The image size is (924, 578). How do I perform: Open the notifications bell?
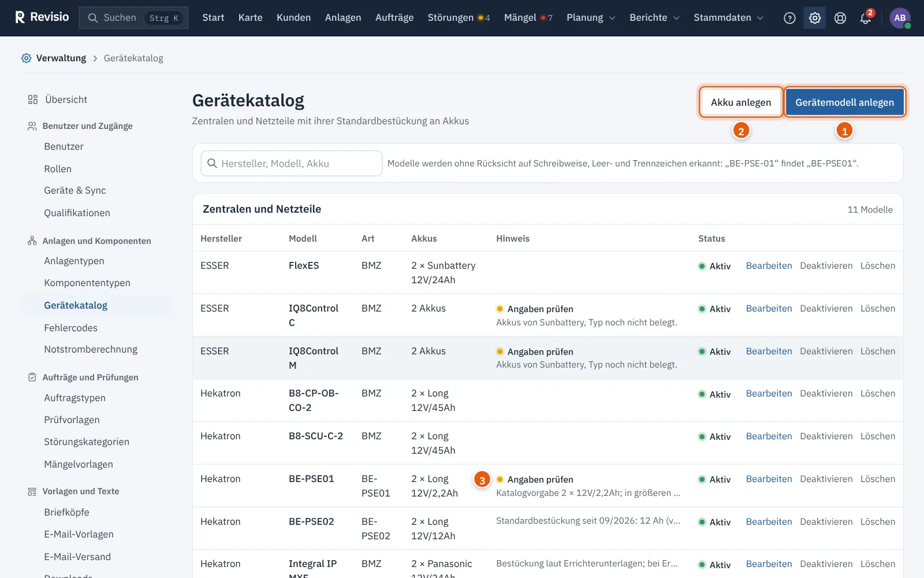click(x=865, y=18)
